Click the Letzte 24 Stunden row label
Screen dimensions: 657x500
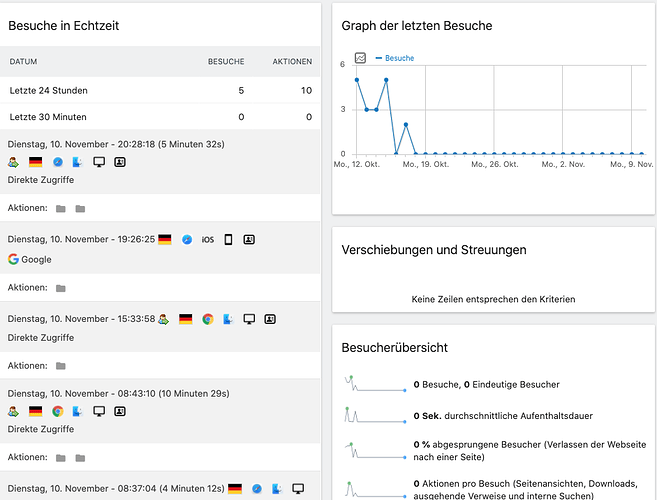click(x=49, y=91)
